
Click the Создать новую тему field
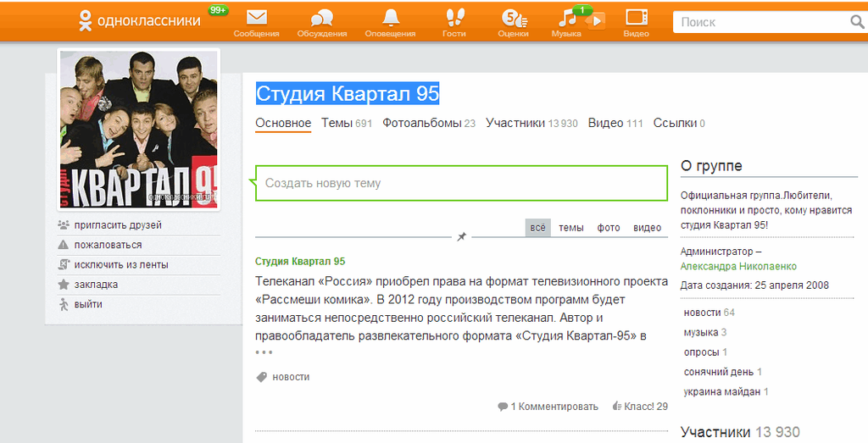click(x=461, y=183)
